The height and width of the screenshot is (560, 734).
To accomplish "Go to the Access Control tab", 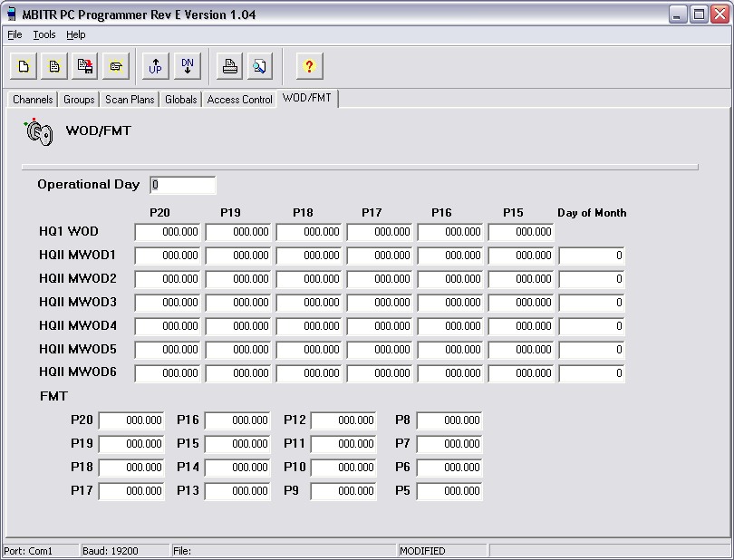I will coord(239,100).
